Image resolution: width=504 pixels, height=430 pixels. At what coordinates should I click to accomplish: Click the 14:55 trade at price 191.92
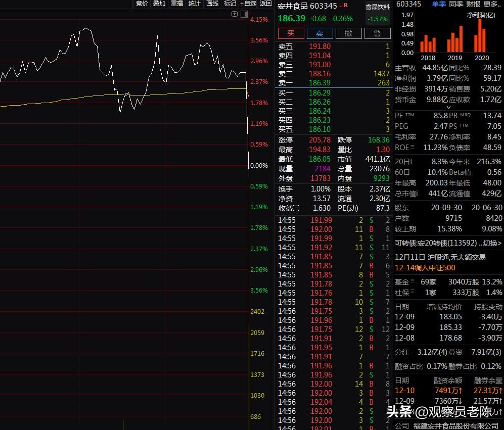tap(334, 248)
